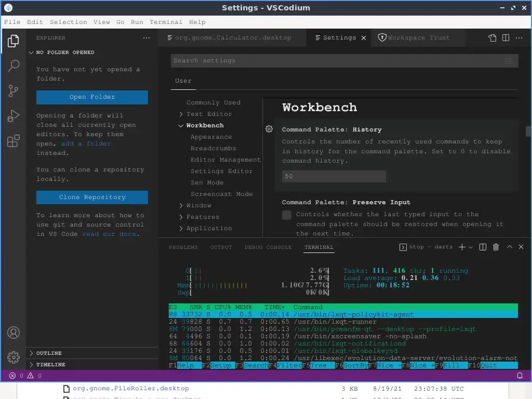Open the Run and Debug view icon
532x399 pixels.
point(13,116)
